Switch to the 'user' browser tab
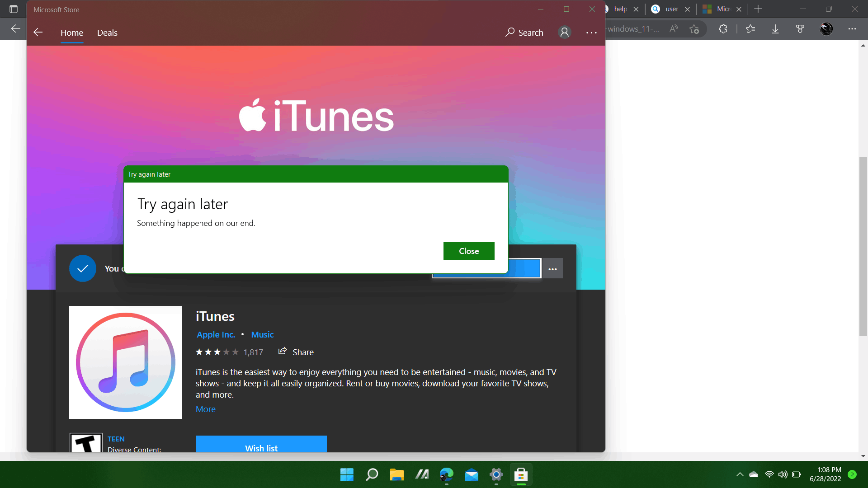This screenshot has height=488, width=868. [672, 9]
